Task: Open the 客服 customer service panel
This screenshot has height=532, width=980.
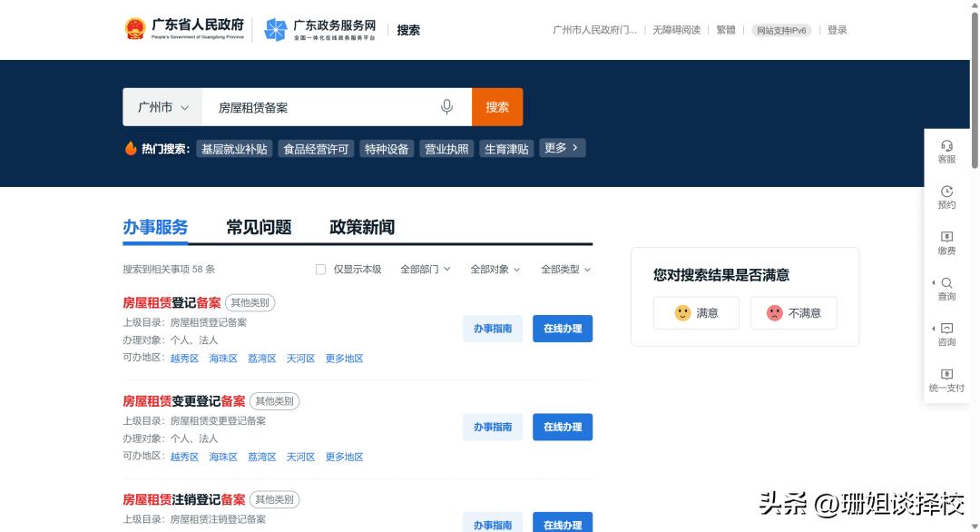Action: [x=946, y=152]
